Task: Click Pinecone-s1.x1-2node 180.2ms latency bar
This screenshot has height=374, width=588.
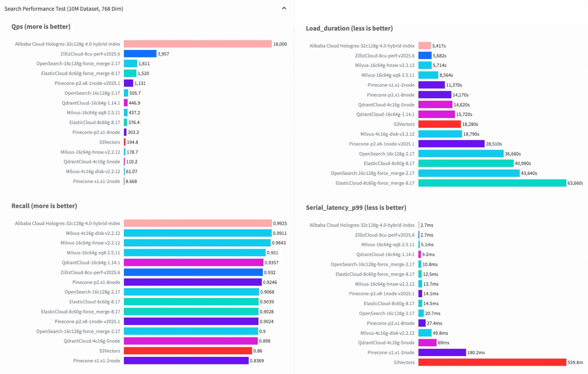Action: point(442,352)
